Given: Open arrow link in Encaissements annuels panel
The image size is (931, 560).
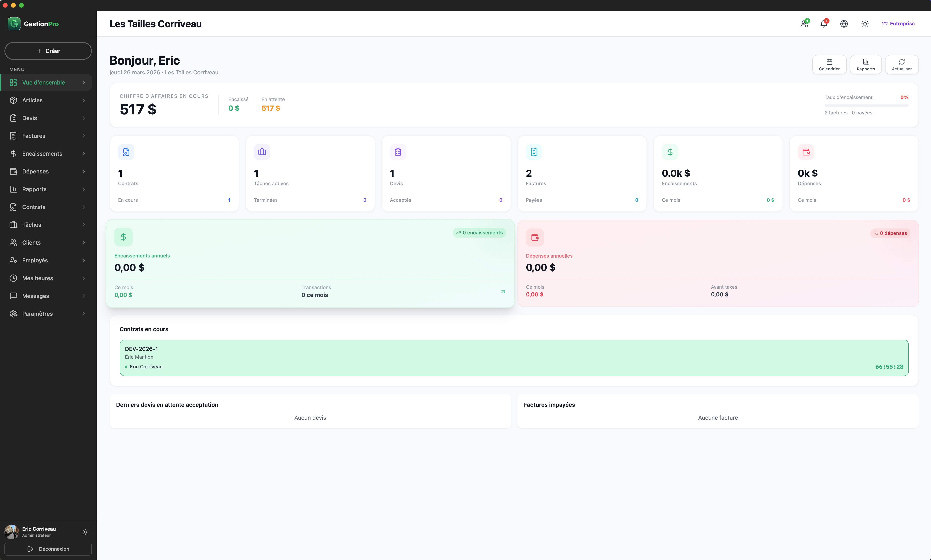Looking at the screenshot, I should [x=503, y=292].
